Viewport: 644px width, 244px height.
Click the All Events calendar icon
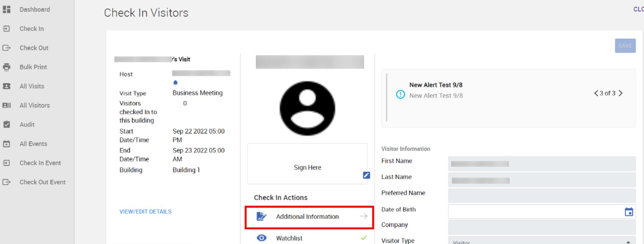click(7, 144)
